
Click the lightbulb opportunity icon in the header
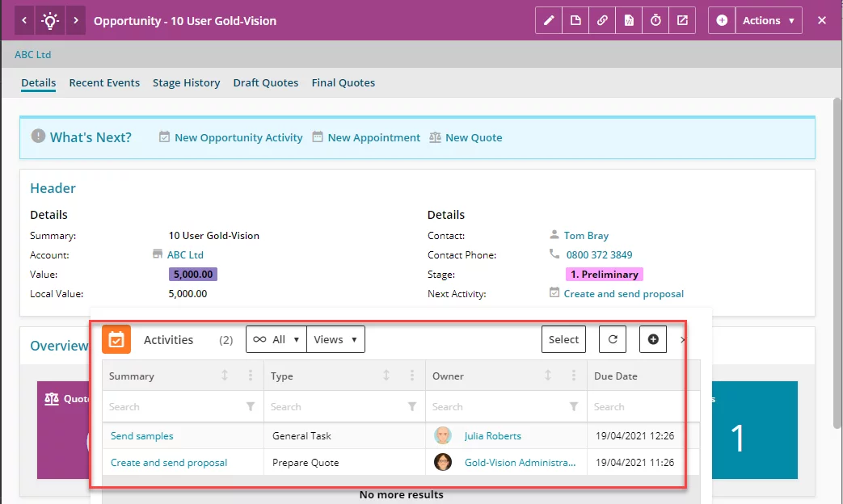(x=50, y=20)
